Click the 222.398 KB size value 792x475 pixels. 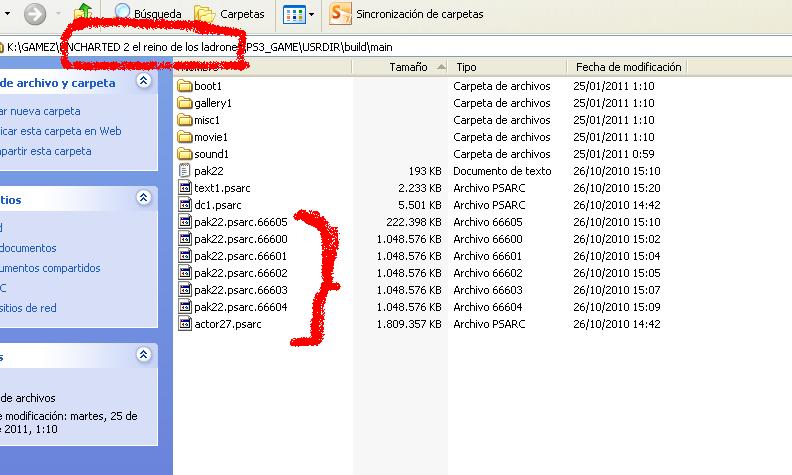click(x=413, y=222)
